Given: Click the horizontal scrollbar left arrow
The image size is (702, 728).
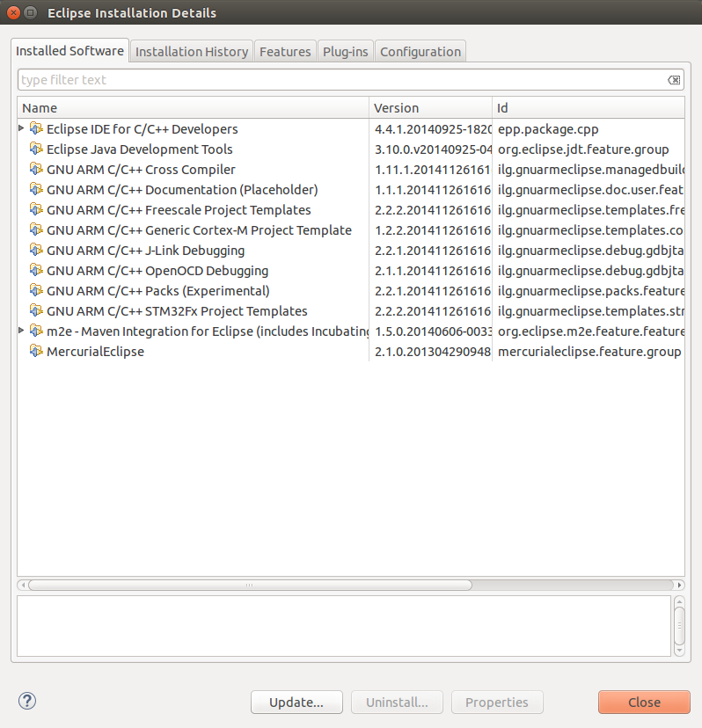Looking at the screenshot, I should pos(23,585).
